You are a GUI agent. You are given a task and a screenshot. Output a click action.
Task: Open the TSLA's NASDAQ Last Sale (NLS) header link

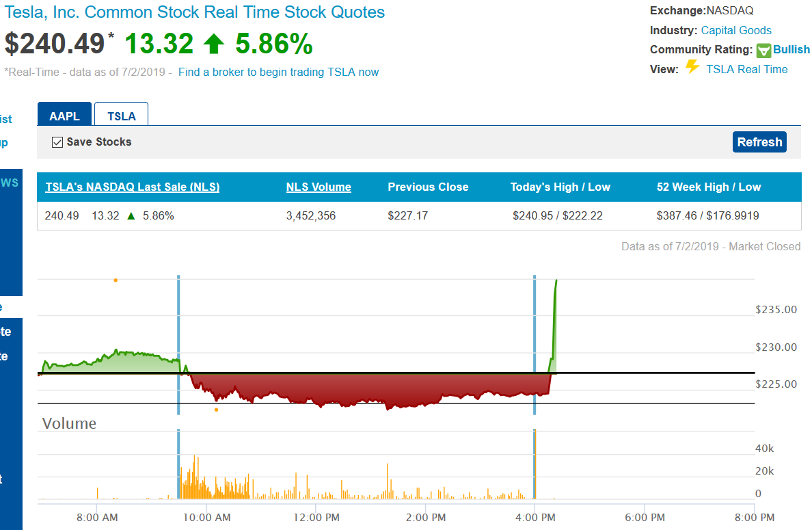[133, 187]
